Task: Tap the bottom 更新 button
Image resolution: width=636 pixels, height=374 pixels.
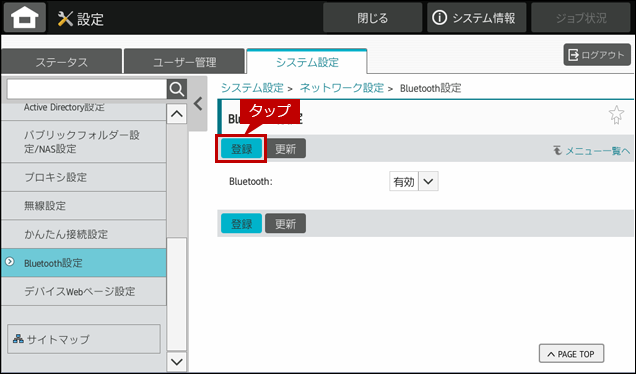Action: [x=286, y=224]
